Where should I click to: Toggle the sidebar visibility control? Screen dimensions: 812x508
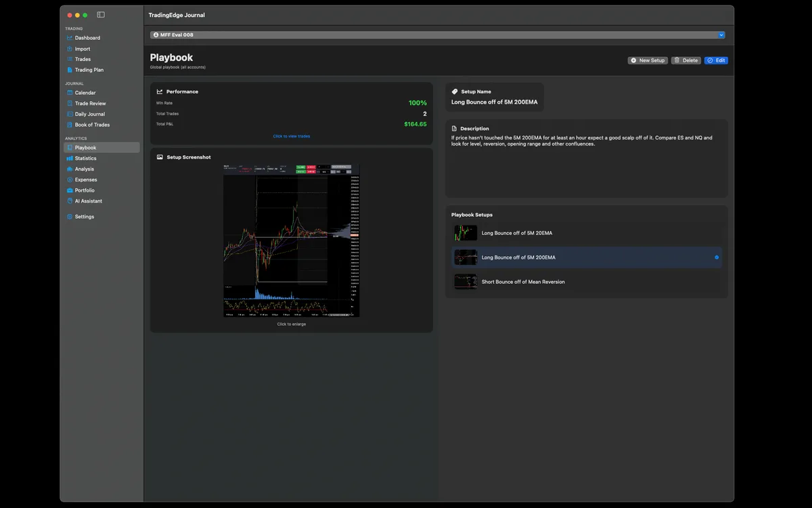(100, 14)
